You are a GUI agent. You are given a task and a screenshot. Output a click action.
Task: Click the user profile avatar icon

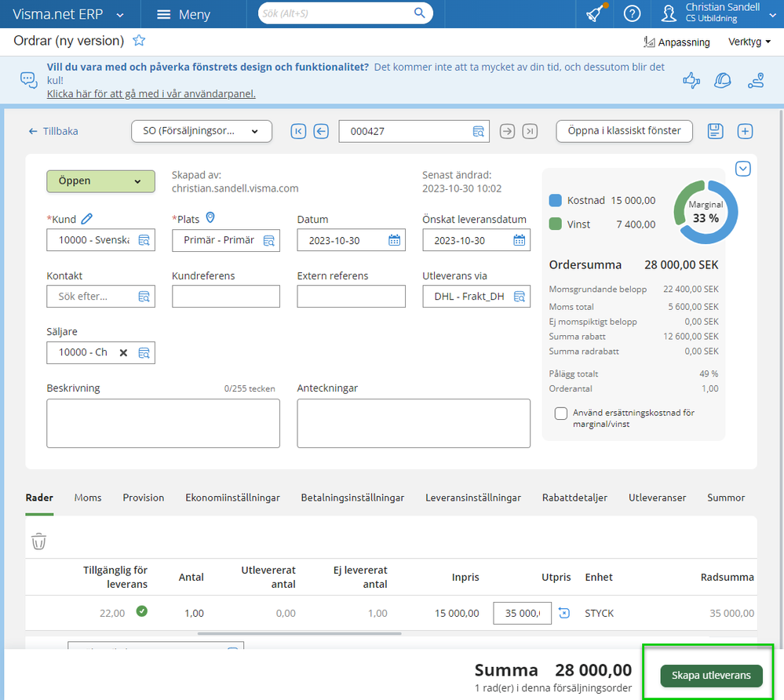coord(669,13)
